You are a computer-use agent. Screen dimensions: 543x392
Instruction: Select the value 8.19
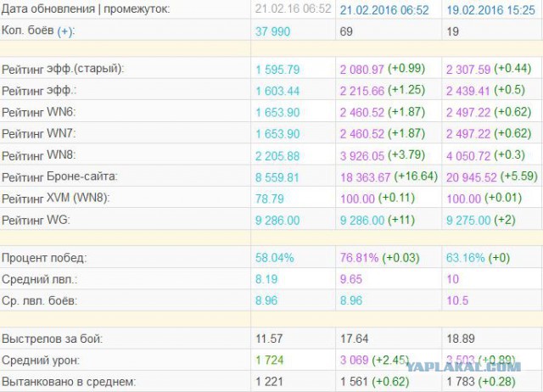(266, 279)
